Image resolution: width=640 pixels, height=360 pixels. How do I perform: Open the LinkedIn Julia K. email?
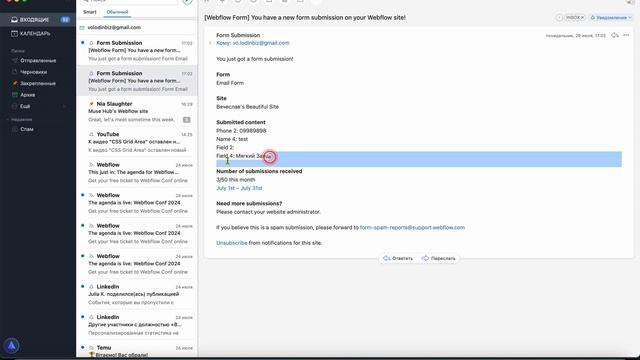137,294
